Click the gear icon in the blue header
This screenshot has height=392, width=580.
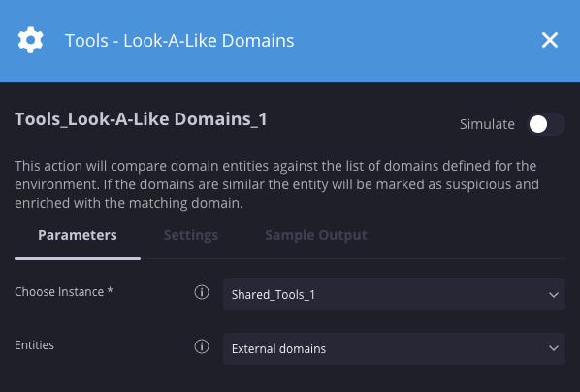31,40
